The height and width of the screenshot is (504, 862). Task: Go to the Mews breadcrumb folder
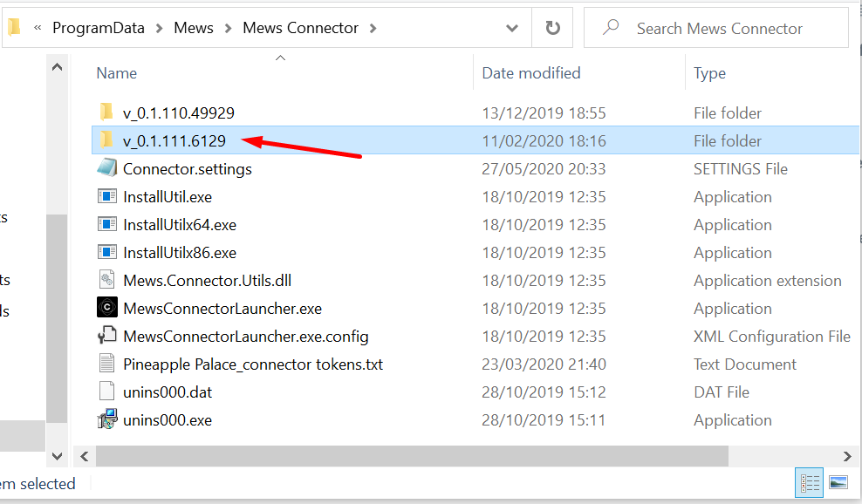click(194, 28)
